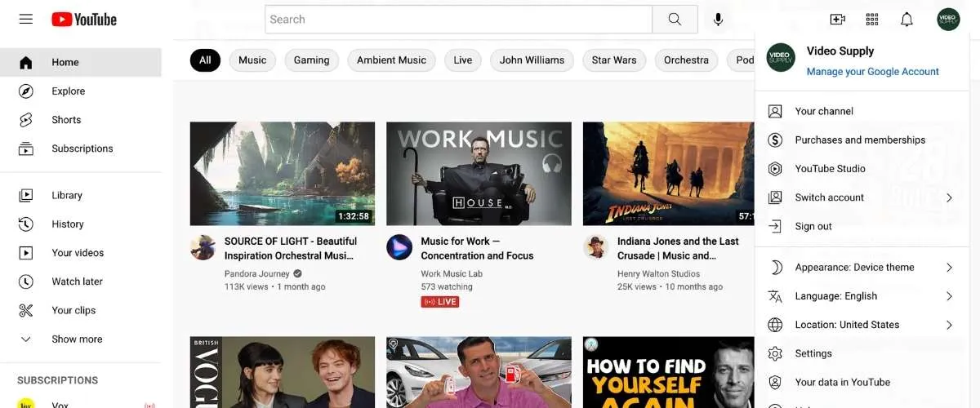Click the Watch later clock icon
This screenshot has width=980, height=408.
[26, 282]
